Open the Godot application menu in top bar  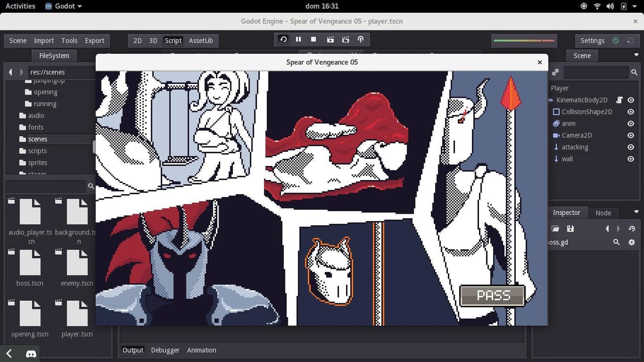point(63,6)
